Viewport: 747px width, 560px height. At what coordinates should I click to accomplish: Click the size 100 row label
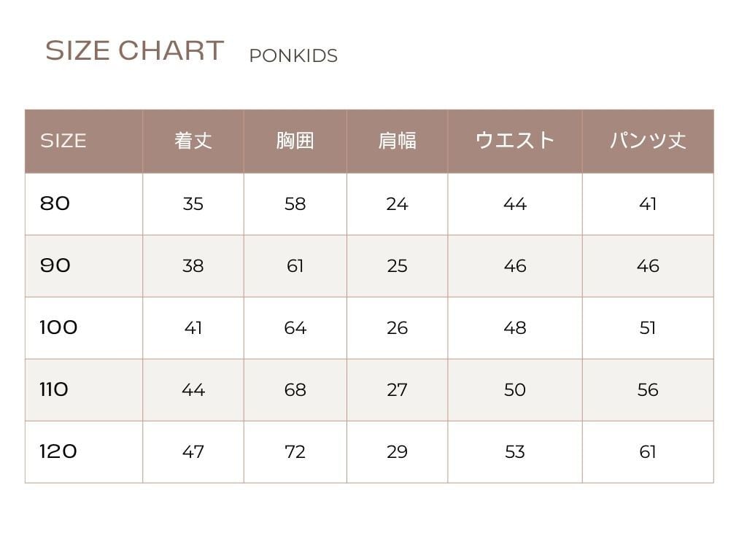pos(58,327)
